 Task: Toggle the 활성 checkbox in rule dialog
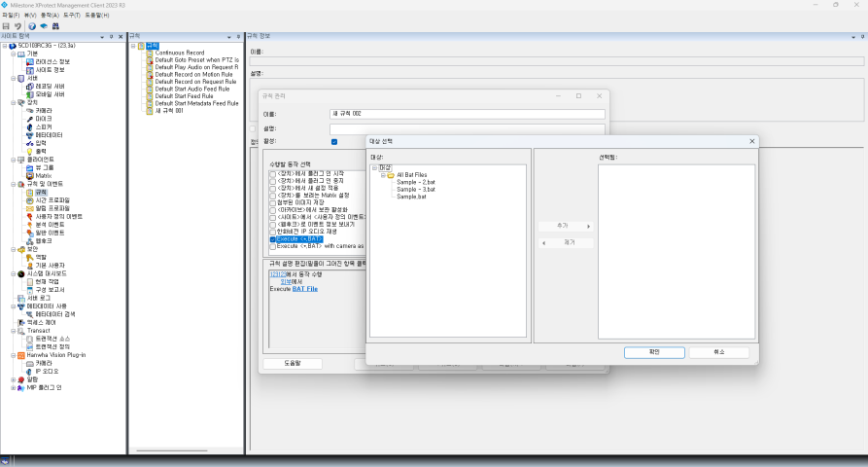coord(333,141)
